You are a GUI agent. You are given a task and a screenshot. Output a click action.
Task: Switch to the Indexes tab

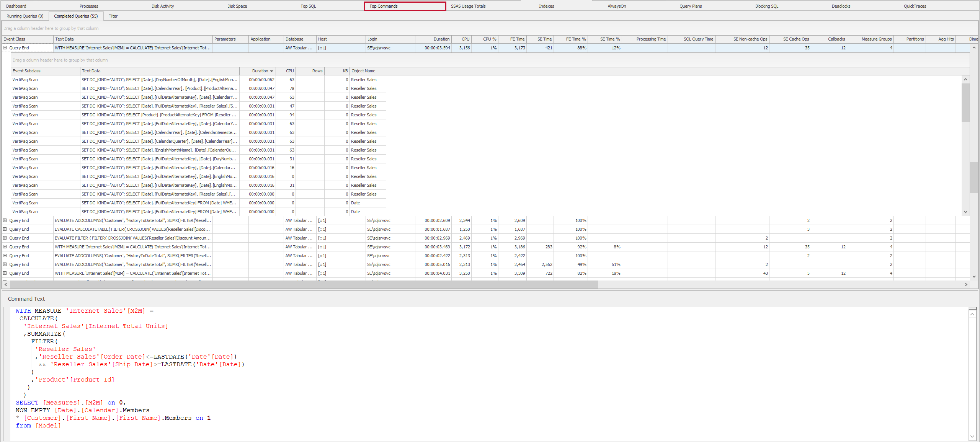(546, 6)
